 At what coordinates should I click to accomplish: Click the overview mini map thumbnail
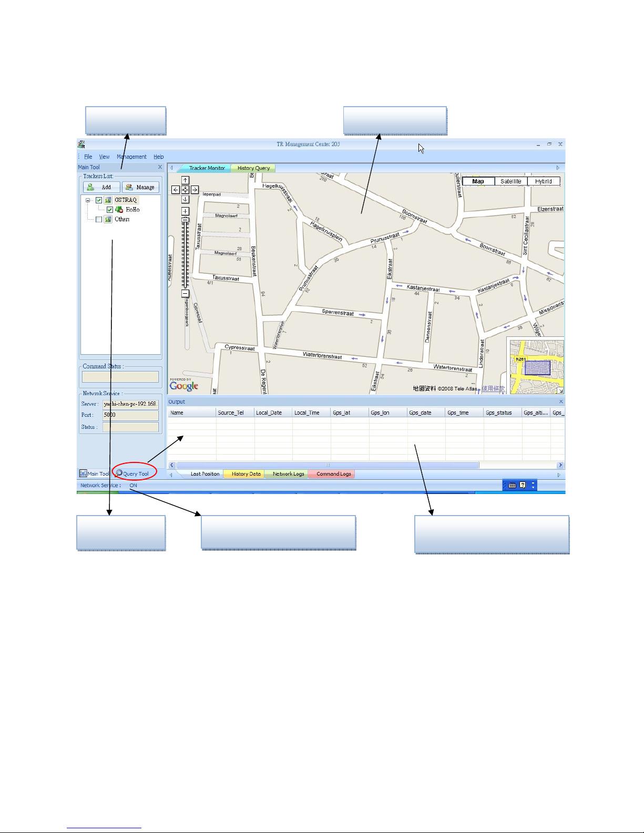[536, 366]
